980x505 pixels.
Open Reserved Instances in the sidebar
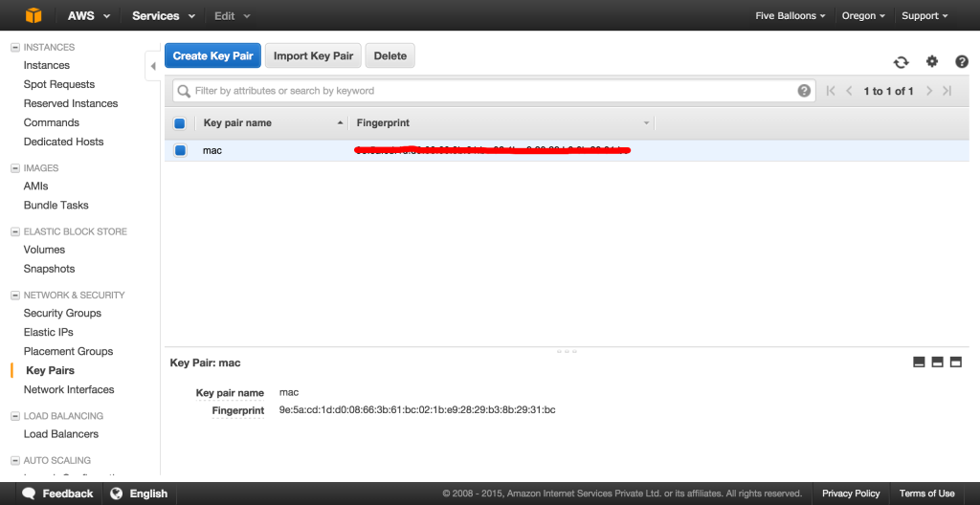tap(71, 103)
